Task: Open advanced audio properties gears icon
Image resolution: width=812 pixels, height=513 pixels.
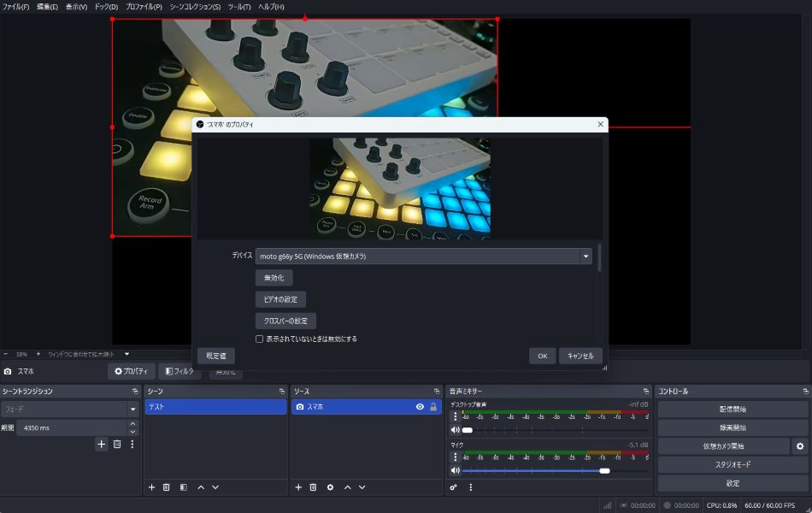Action: 454,487
